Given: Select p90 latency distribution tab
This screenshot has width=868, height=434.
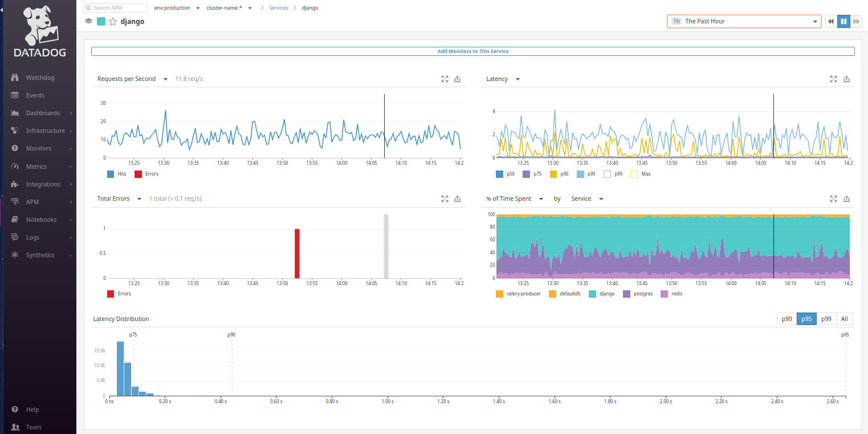Looking at the screenshot, I should pos(787,319).
